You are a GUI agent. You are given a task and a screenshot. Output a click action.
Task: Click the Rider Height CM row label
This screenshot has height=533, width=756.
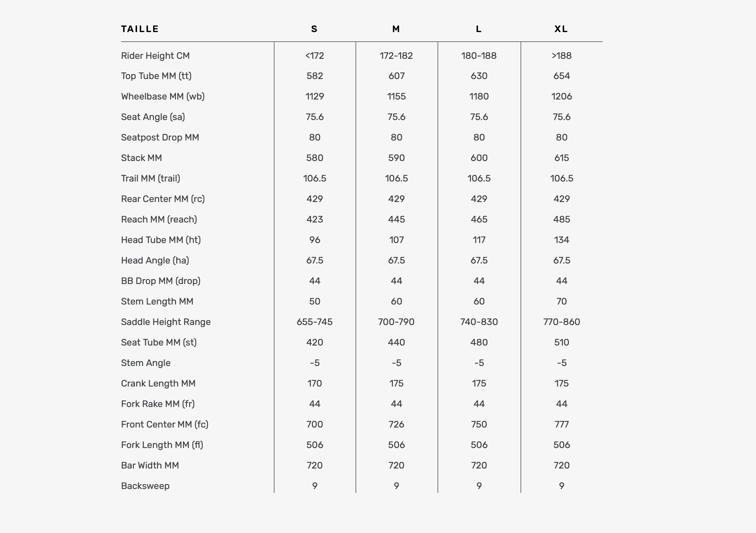tap(155, 56)
